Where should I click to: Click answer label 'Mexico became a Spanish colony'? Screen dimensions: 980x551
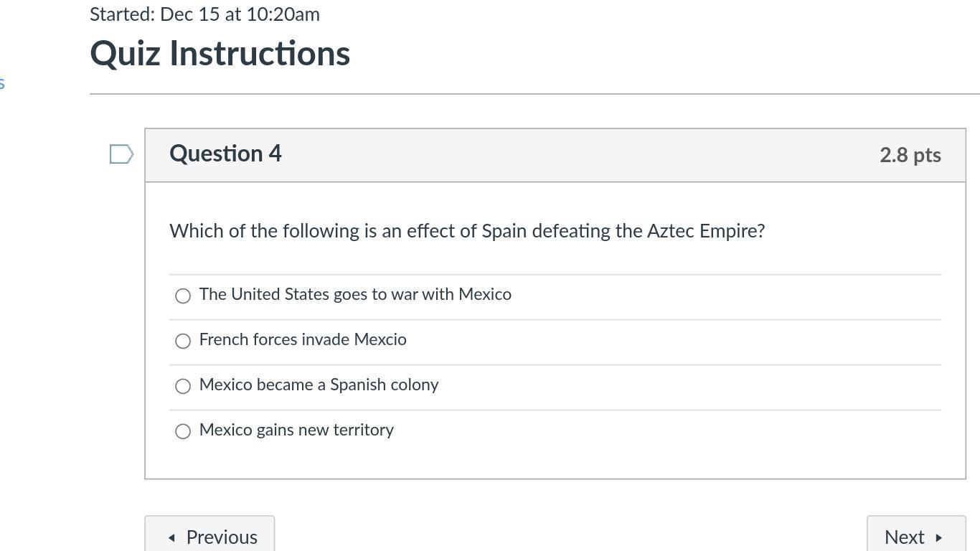(x=319, y=385)
